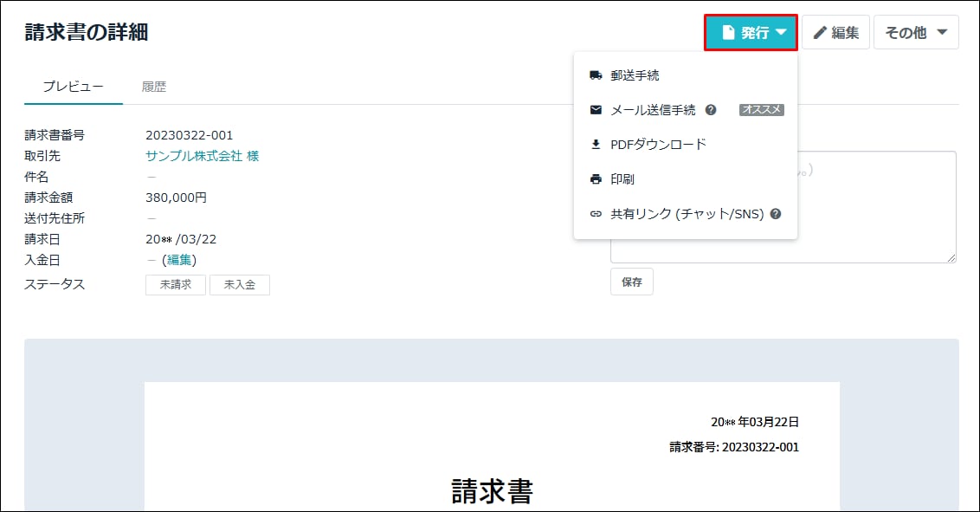This screenshot has height=512, width=980.
Task: Open the その他 dropdown menu
Action: (x=915, y=33)
